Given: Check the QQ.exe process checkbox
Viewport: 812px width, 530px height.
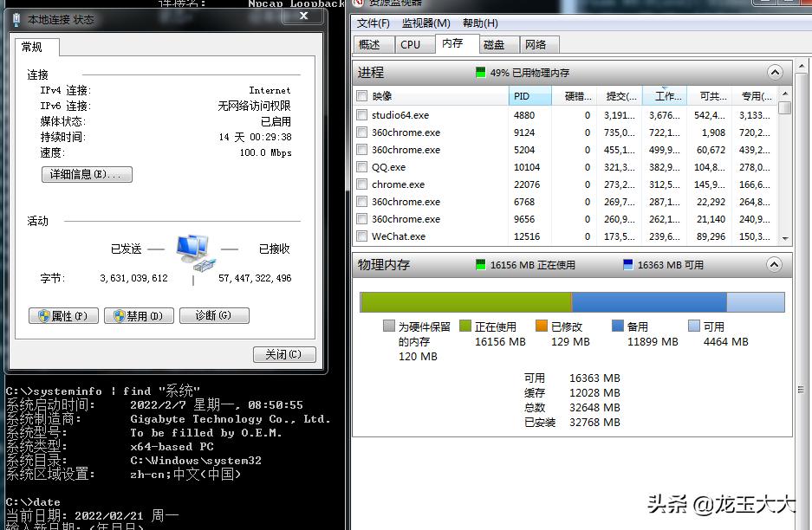Looking at the screenshot, I should [x=363, y=167].
